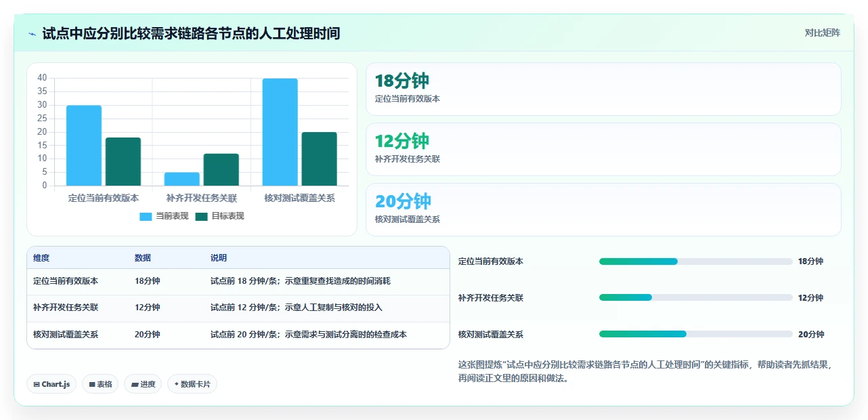Click the dark-green bar for 补齐开发任务关联

pos(221,170)
